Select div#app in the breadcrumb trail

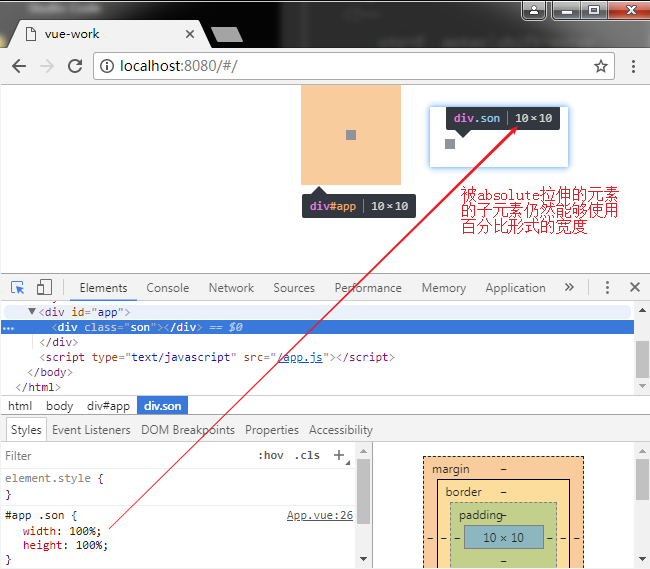[x=108, y=406]
